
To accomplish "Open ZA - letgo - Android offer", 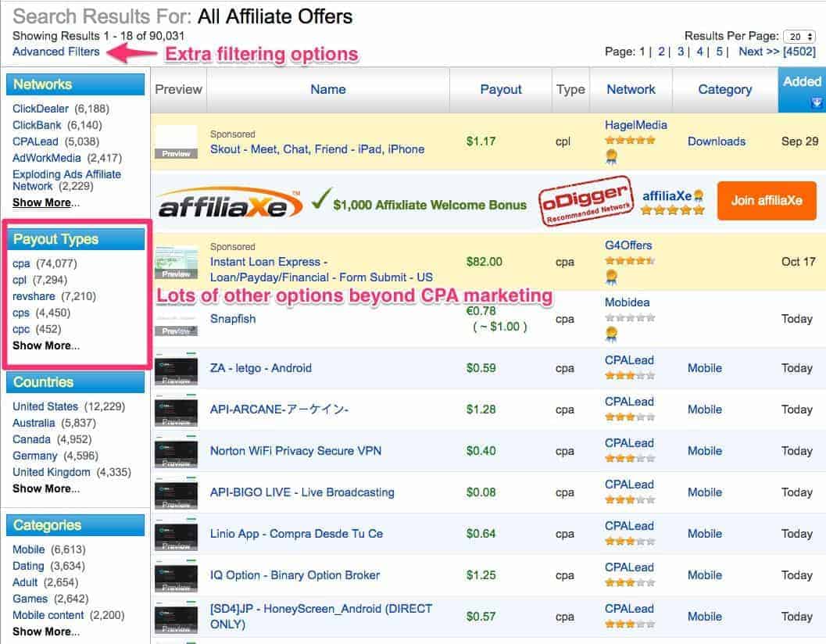I will 261,368.
